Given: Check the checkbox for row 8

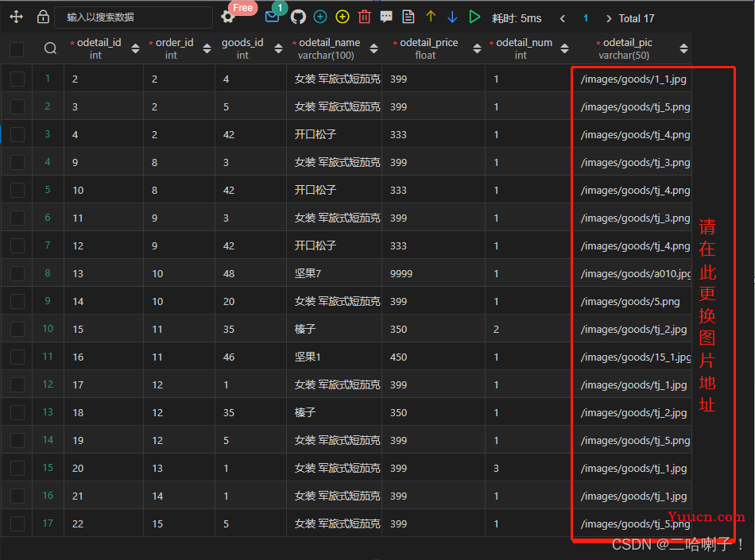Looking at the screenshot, I should pos(17,274).
